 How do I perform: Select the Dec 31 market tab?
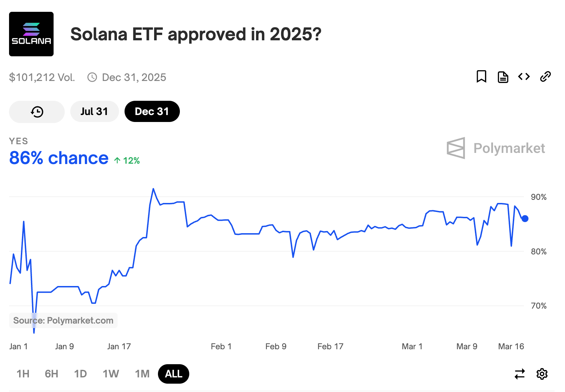tap(152, 112)
